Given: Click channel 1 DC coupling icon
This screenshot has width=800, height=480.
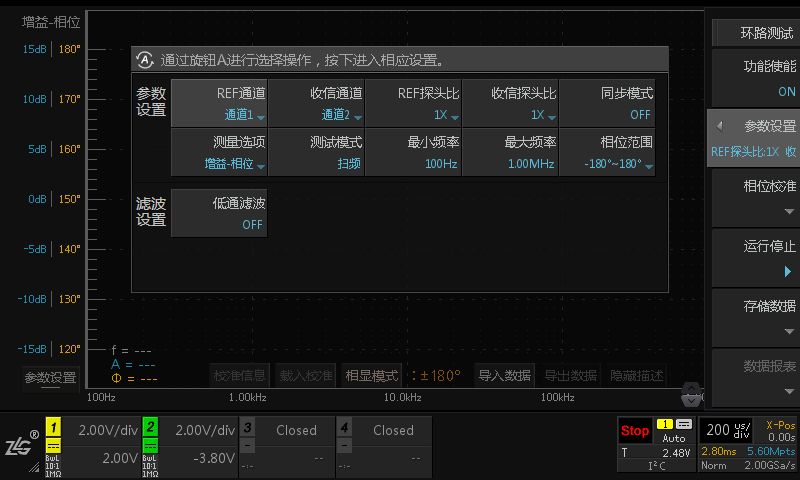Looking at the screenshot, I should 53,446.
